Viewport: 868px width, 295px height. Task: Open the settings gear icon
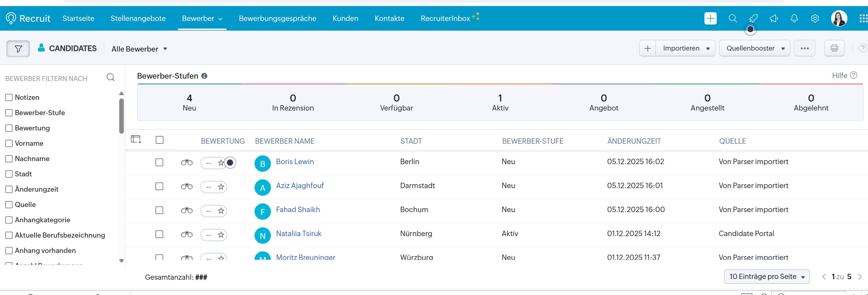point(815,19)
